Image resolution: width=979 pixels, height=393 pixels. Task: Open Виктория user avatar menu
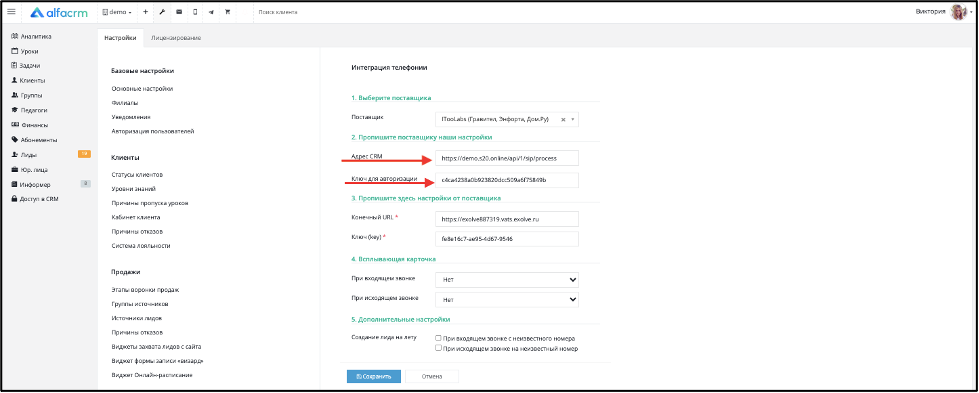pos(958,12)
